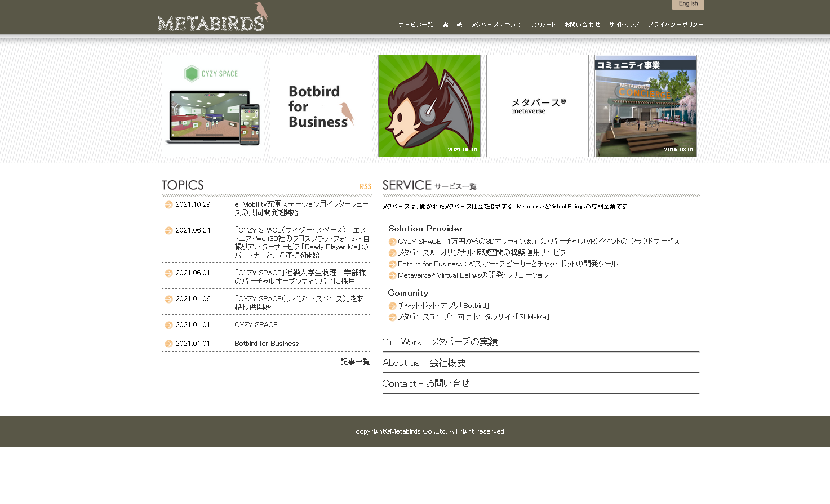The height and width of the screenshot is (504, 830).
Task: Open the メタバース® : オリジナル仮想空間 service link
Action: tap(482, 253)
